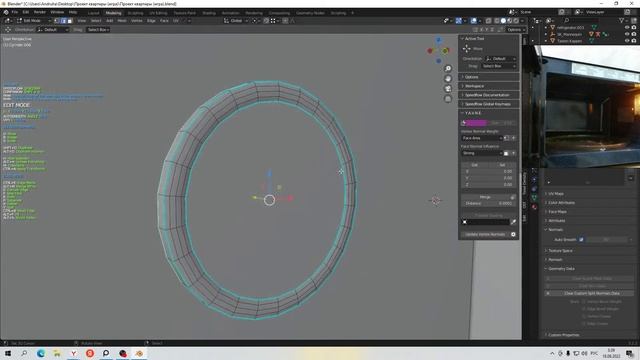Screen dimensions: 640x360
Task: Hide Refrigerator.001 in outliner with eye
Action: click(x=627, y=27)
